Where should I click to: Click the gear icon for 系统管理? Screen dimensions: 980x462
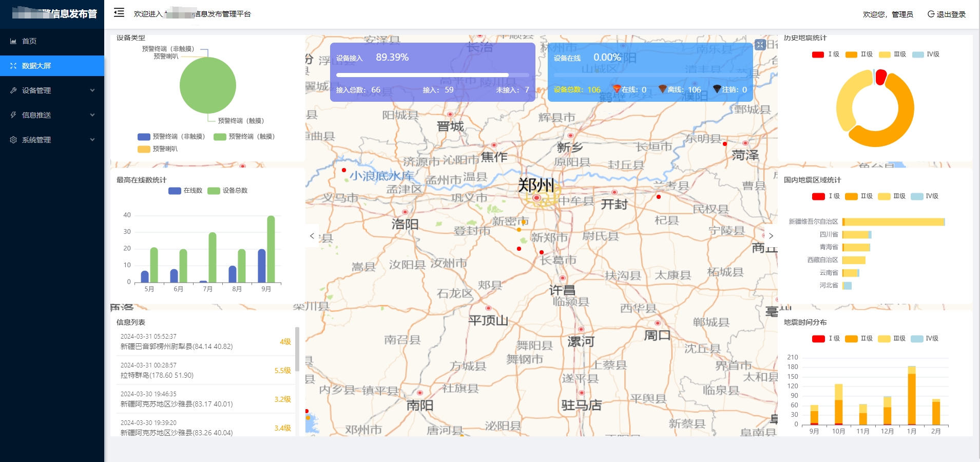point(13,140)
